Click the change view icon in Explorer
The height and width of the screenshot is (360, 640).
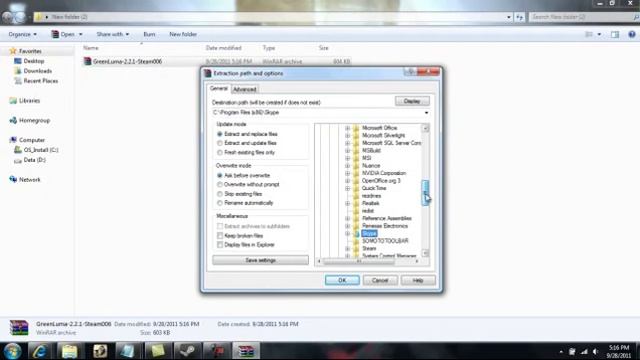click(589, 34)
